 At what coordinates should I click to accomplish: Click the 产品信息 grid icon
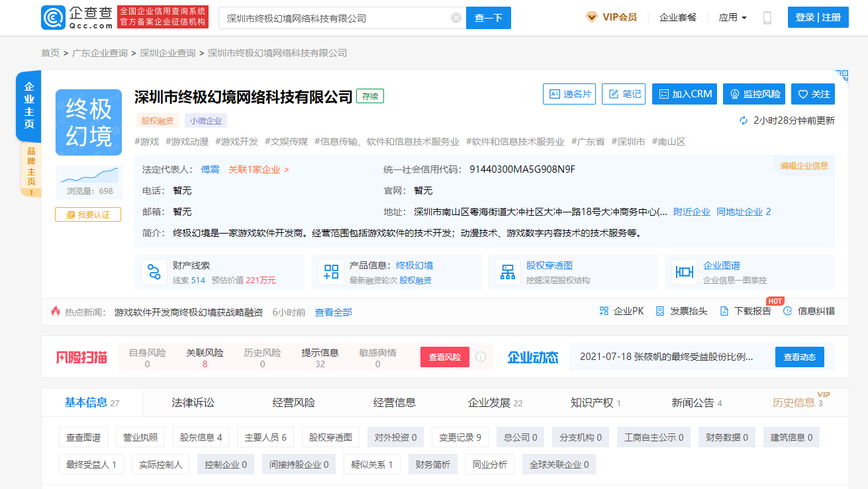(331, 271)
